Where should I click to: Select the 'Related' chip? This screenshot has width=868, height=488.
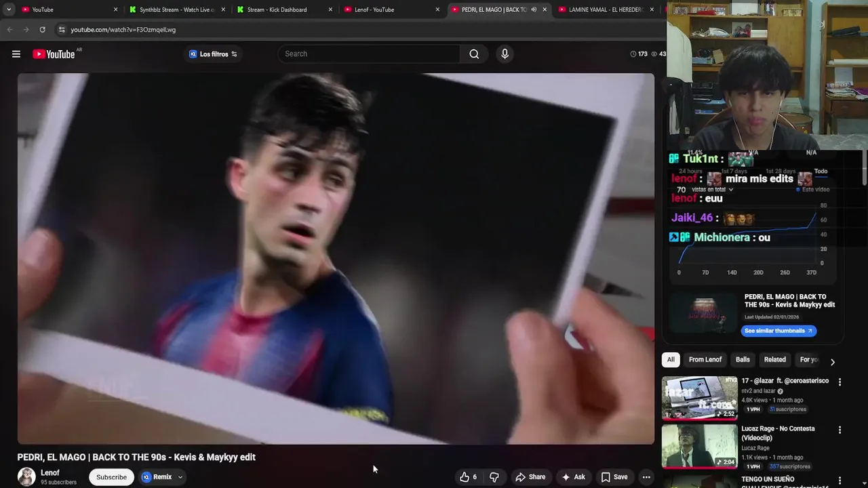click(774, 360)
